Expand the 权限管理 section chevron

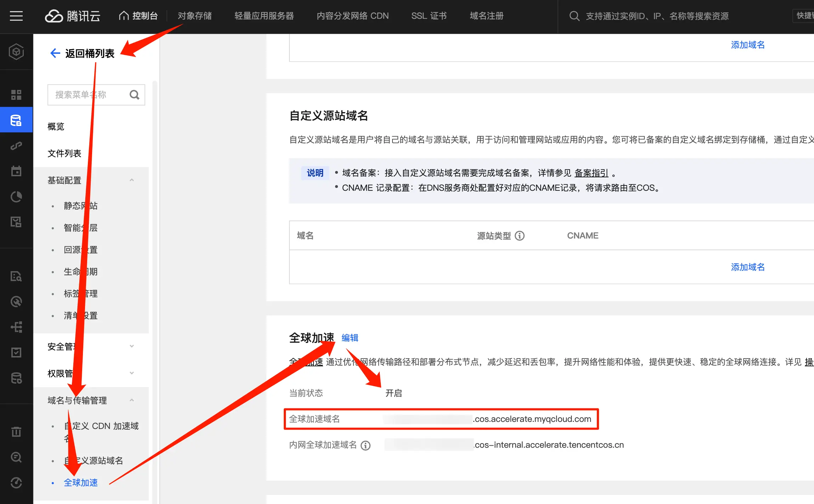click(x=132, y=373)
